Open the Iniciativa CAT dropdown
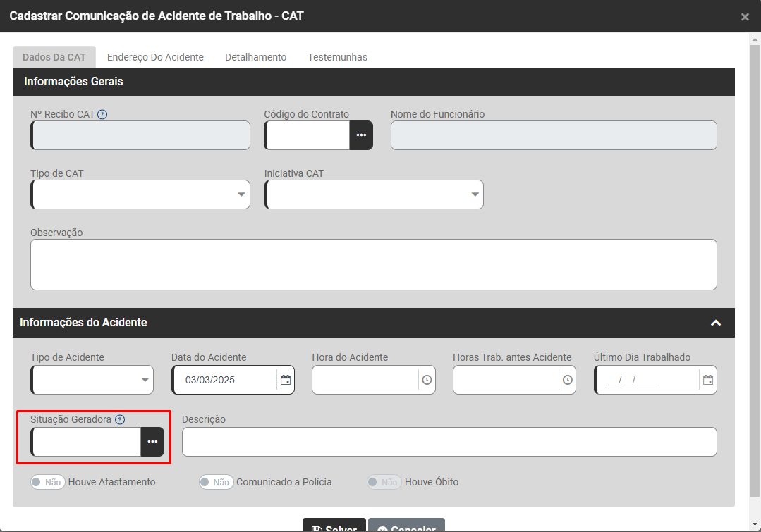 click(x=374, y=194)
